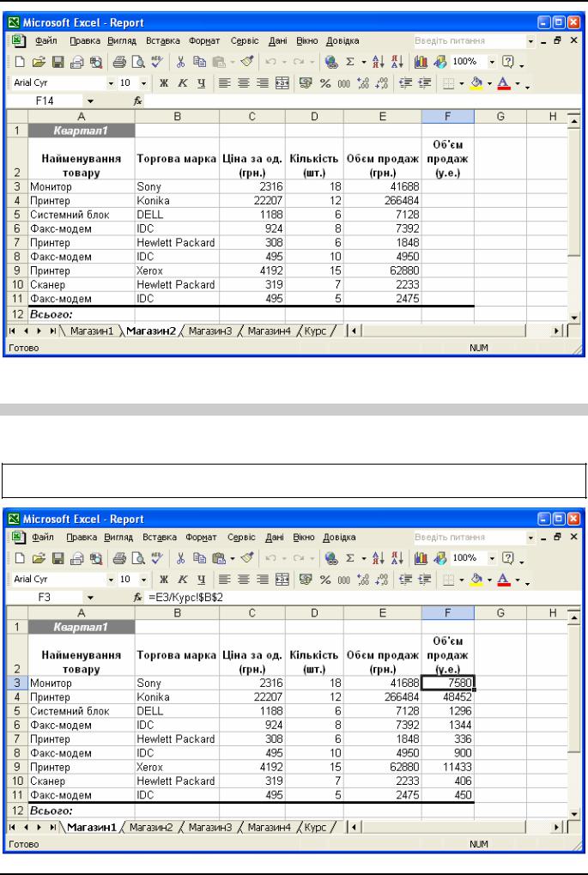
Task: Toggle Italic (К) in lower Excel window
Action: (x=183, y=580)
